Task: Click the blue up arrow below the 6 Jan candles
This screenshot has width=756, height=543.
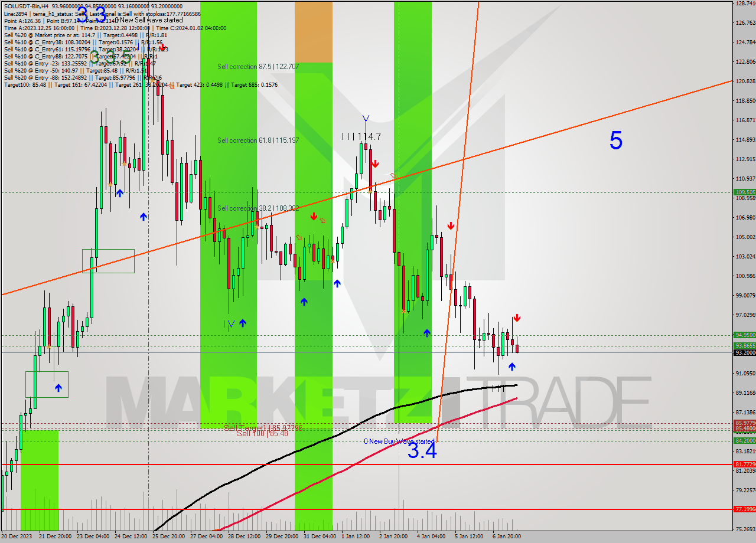Action: [511, 367]
